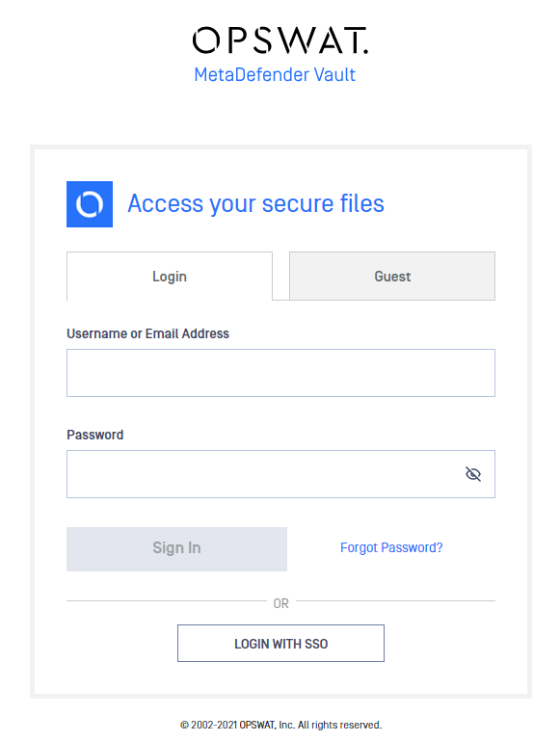560x742 pixels.
Task: Open the Forgot Password? link
Action: click(x=391, y=547)
